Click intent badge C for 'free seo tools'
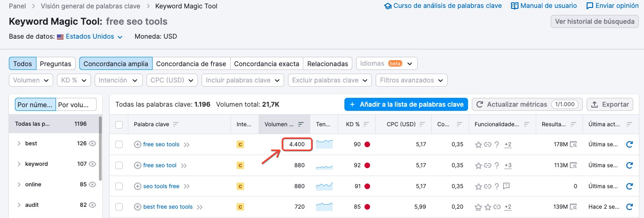The image size is (644, 218). [x=240, y=145]
